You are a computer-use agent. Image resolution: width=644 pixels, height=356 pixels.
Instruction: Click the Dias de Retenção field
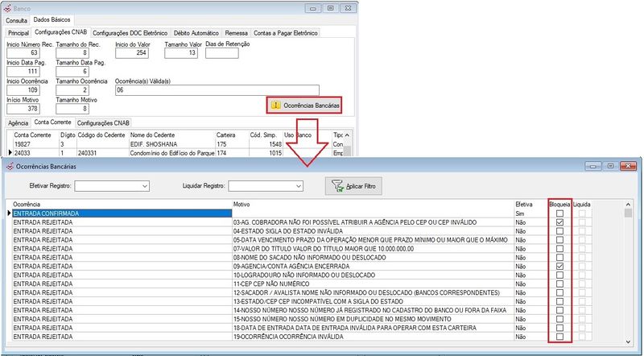click(222, 53)
